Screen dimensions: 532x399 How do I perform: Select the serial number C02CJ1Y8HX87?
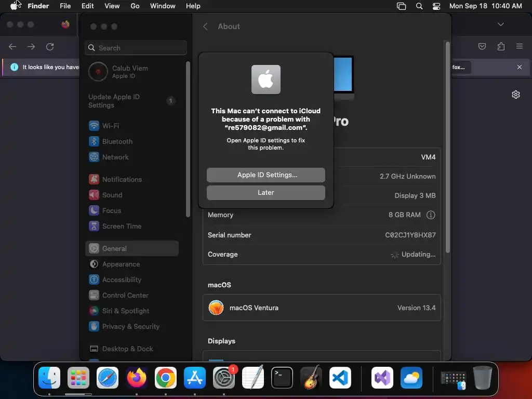pyautogui.click(x=410, y=235)
